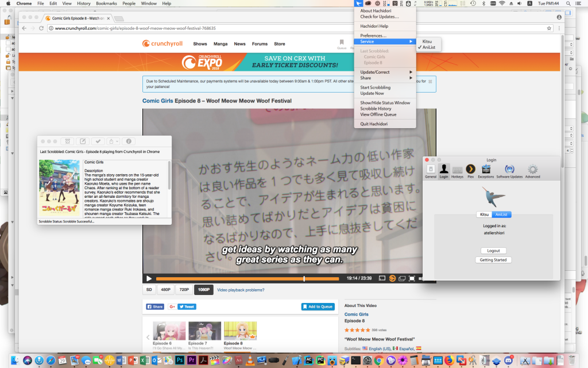Switch to the AniList login segment
The width and height of the screenshot is (588, 368).
tap(501, 214)
